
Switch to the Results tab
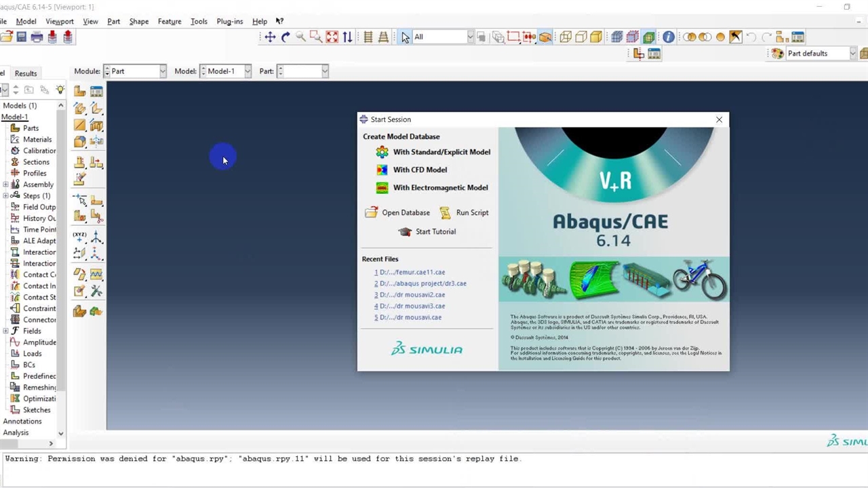coord(26,73)
